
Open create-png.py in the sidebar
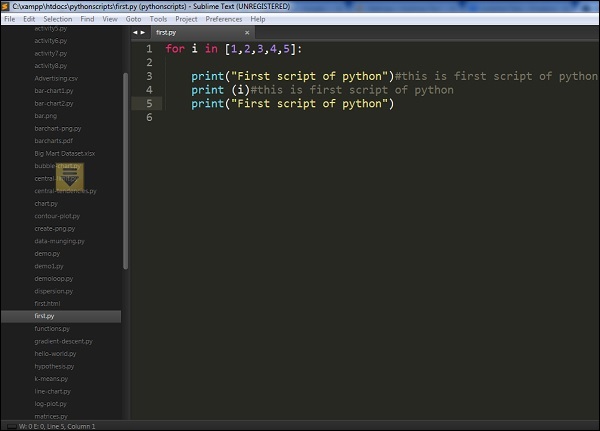pyautogui.click(x=55, y=229)
